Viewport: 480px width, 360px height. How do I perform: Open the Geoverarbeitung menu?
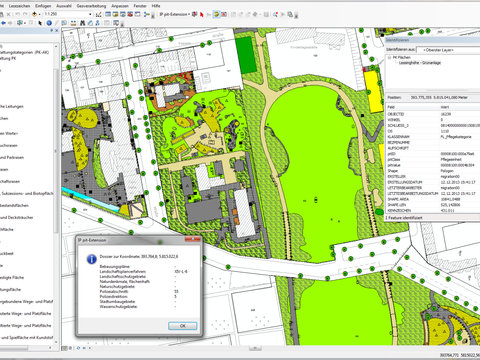[91, 6]
